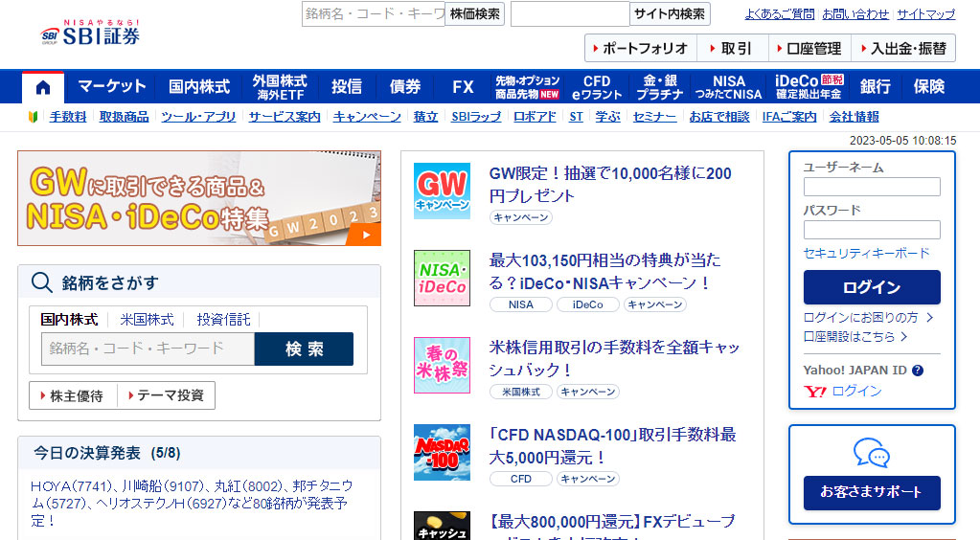
Task: Focus the 銘柄名・コード・キーワード field in search panel
Action: pos(148,349)
